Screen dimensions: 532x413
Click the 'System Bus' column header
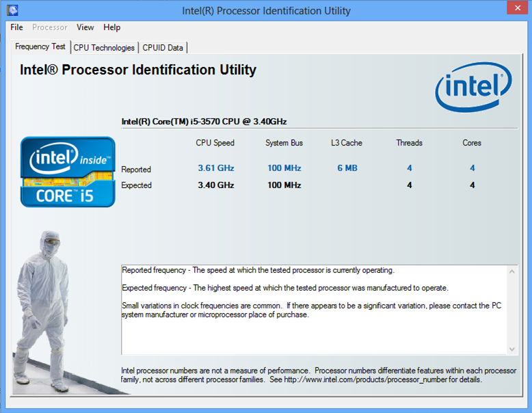point(284,143)
